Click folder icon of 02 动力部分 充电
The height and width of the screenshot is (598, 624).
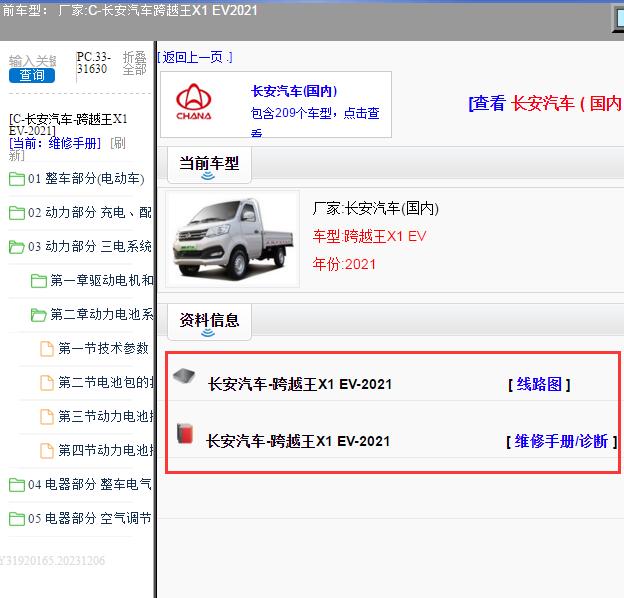tap(17, 213)
